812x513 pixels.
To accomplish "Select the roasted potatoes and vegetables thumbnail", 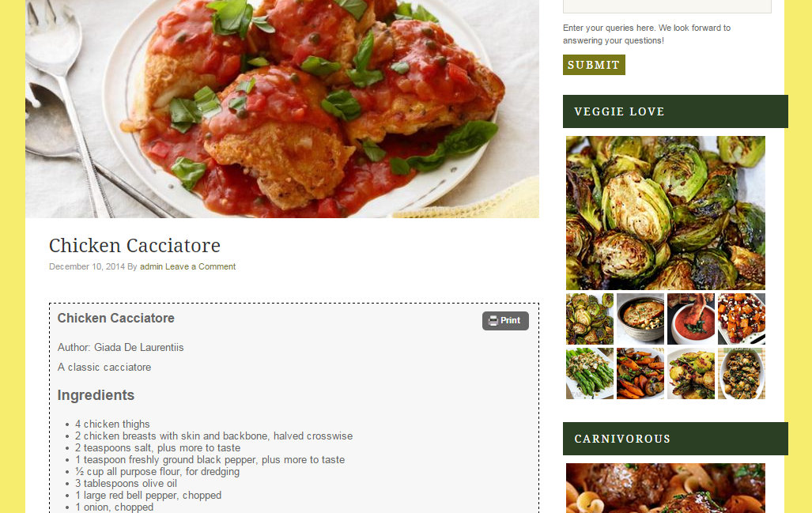I will click(x=691, y=373).
